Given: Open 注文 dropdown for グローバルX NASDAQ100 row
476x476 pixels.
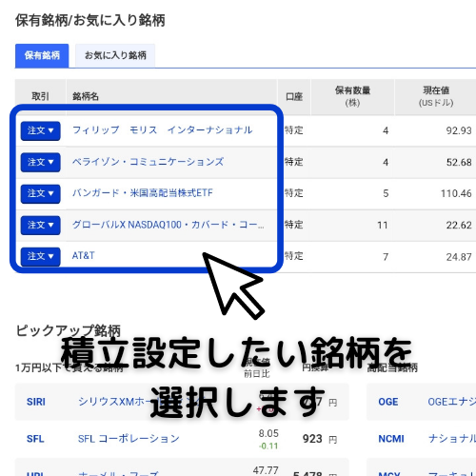Looking at the screenshot, I should [40, 225].
